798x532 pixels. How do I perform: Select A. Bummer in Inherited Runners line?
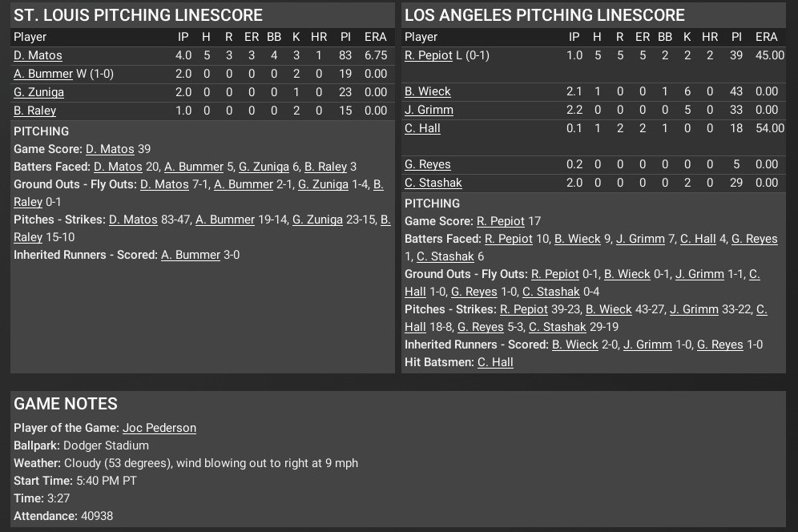coord(191,255)
